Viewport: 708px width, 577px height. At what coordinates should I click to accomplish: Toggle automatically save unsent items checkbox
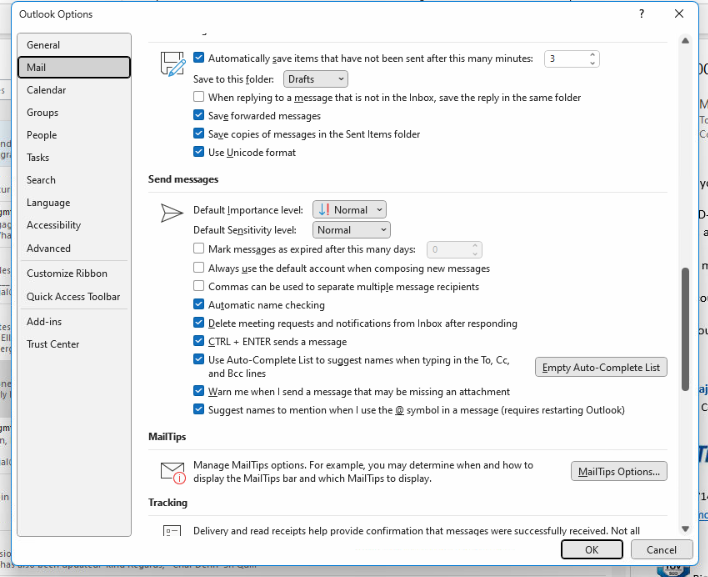coord(199,58)
